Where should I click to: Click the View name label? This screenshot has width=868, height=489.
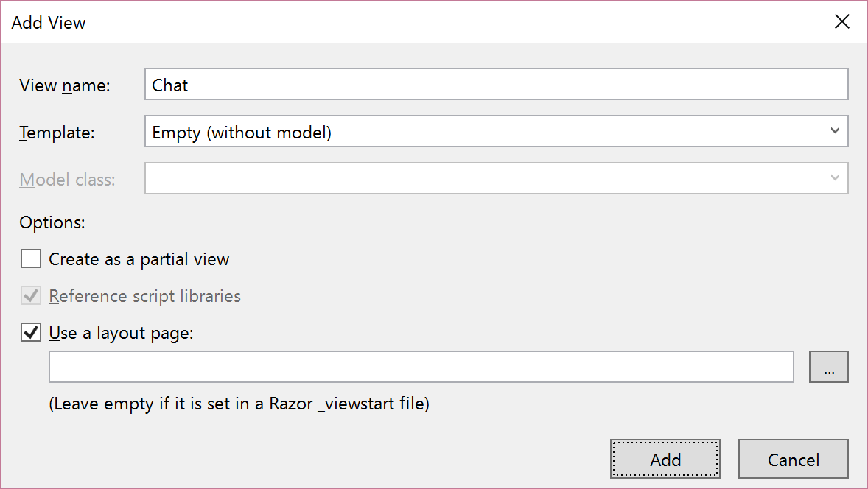tap(65, 85)
